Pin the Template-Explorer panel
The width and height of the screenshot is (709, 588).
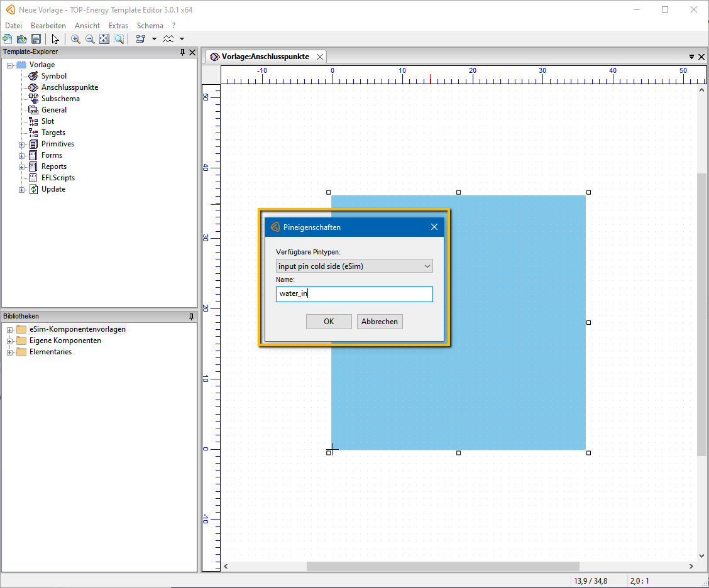[183, 52]
